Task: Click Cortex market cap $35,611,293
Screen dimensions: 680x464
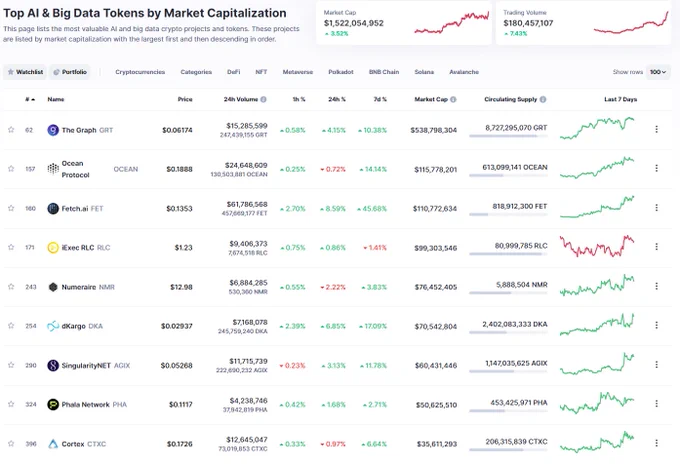Action: pyautogui.click(x=437, y=444)
